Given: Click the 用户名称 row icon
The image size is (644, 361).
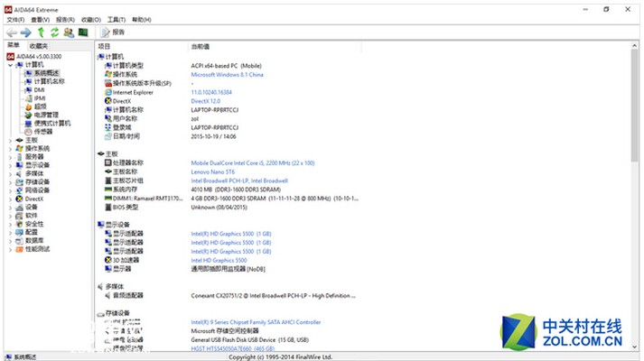Looking at the screenshot, I should click(x=108, y=118).
